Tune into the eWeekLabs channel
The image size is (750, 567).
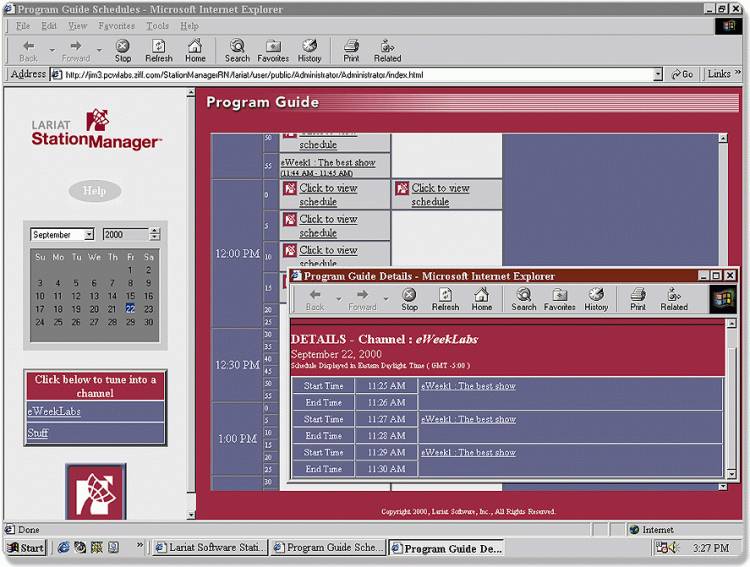click(x=54, y=411)
